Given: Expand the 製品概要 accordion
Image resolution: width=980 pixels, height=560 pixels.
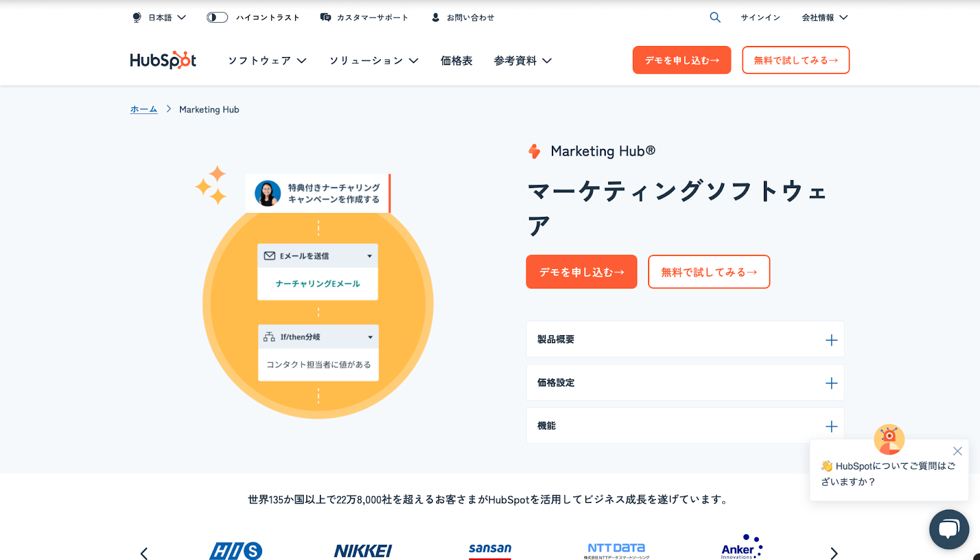Looking at the screenshot, I should (685, 339).
